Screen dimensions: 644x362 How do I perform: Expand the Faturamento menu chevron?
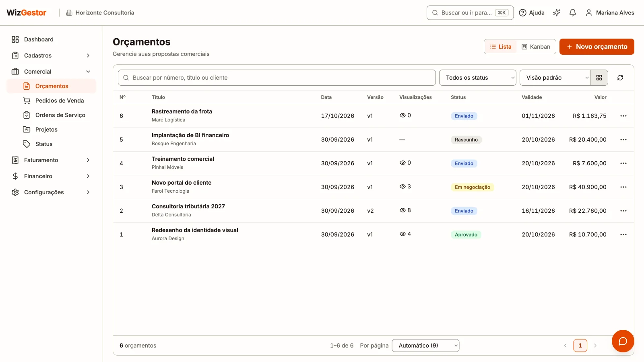pyautogui.click(x=88, y=160)
